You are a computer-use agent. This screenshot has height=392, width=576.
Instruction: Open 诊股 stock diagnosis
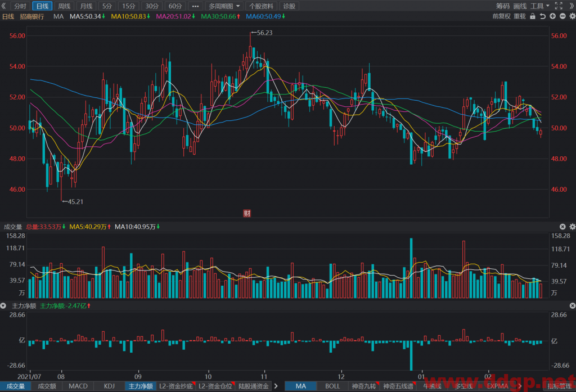(289, 6)
